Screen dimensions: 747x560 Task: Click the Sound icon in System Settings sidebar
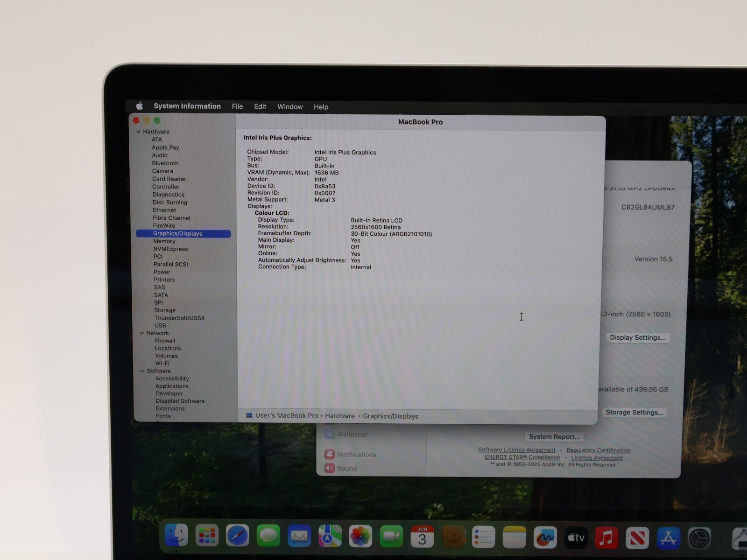pyautogui.click(x=330, y=468)
